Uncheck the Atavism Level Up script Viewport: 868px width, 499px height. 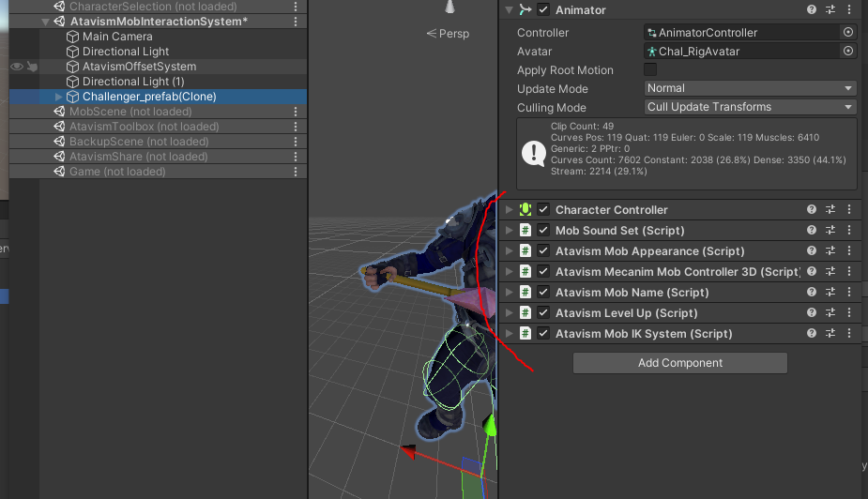coord(543,313)
